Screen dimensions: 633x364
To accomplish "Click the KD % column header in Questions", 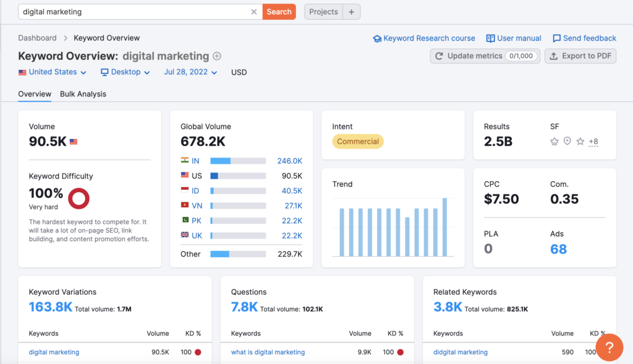I will pyautogui.click(x=395, y=334).
